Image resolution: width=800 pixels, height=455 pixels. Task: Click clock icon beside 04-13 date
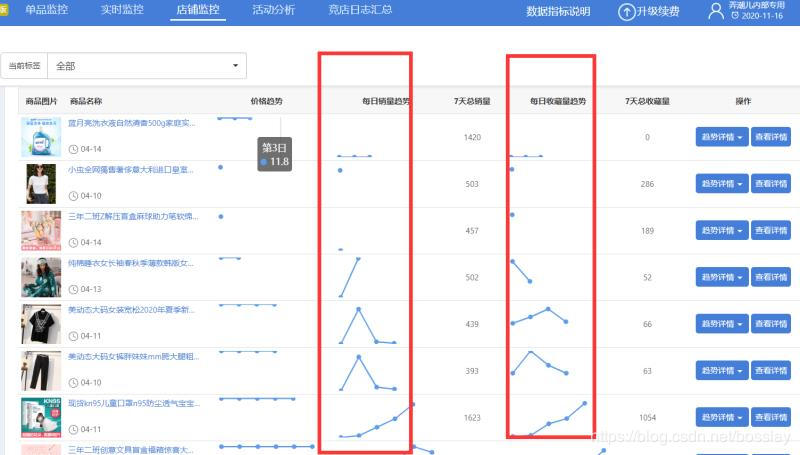pos(75,289)
